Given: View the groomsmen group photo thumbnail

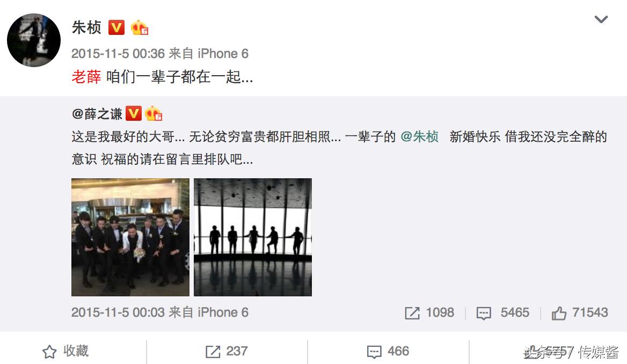Looking at the screenshot, I should 130,237.
